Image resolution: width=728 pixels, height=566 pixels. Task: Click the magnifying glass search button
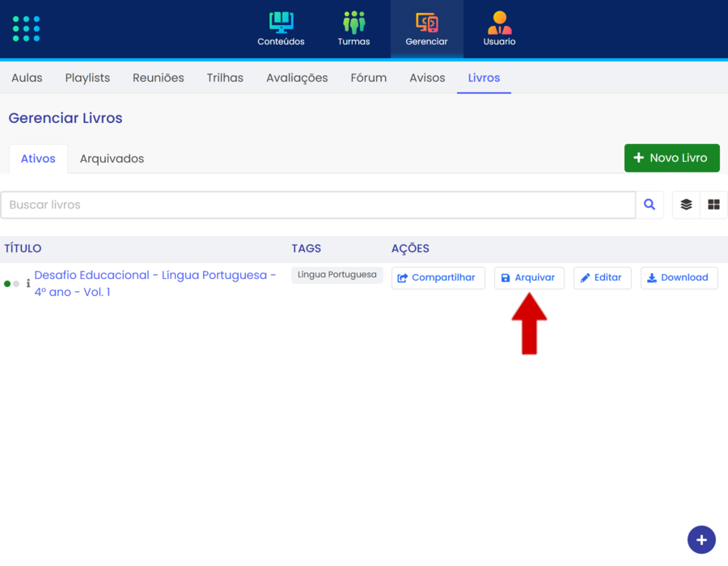[650, 205]
